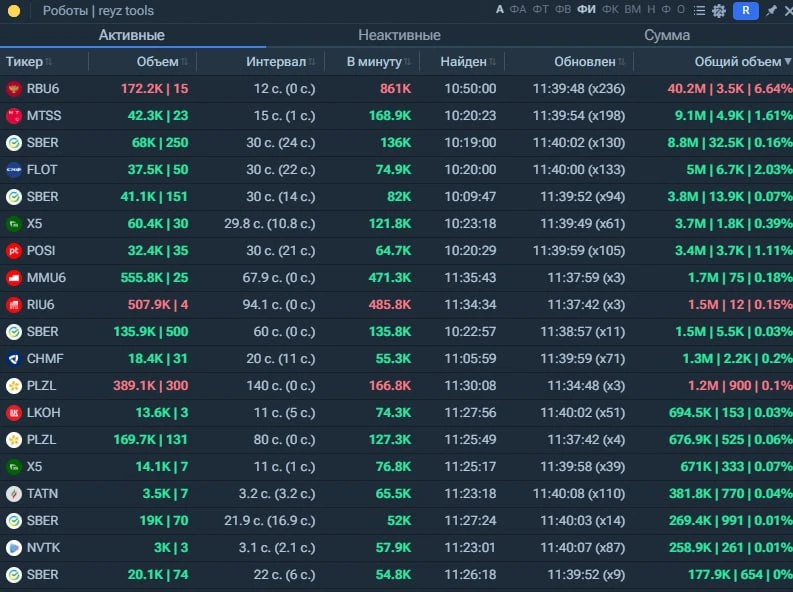Image resolution: width=793 pixels, height=592 pixels.
Task: Click PLZL icon in 169.7K row
Action: pos(14,440)
